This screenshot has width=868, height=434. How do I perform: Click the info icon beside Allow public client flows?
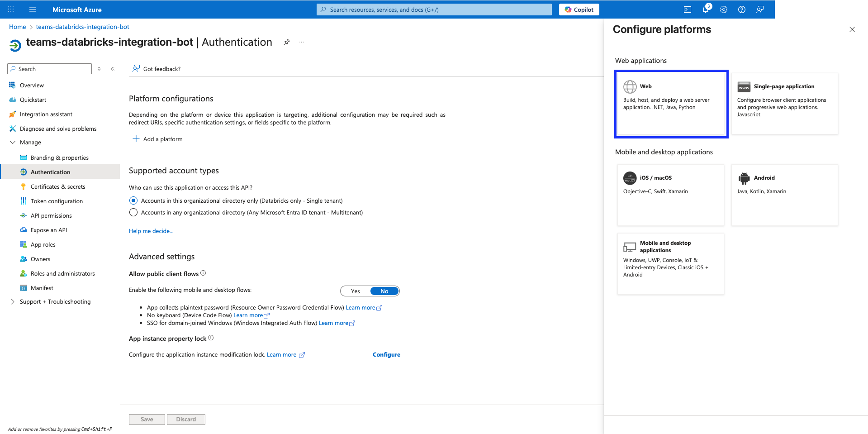coord(203,273)
